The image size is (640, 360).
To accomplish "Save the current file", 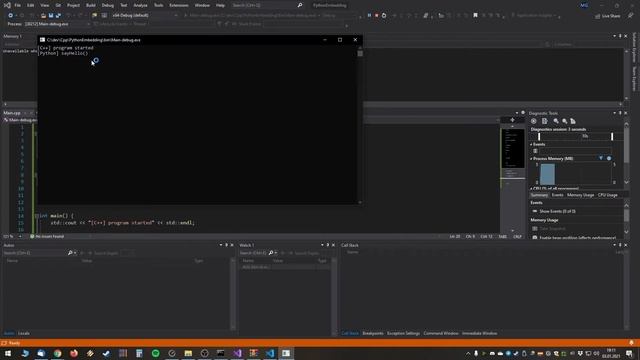I will 51,15.
